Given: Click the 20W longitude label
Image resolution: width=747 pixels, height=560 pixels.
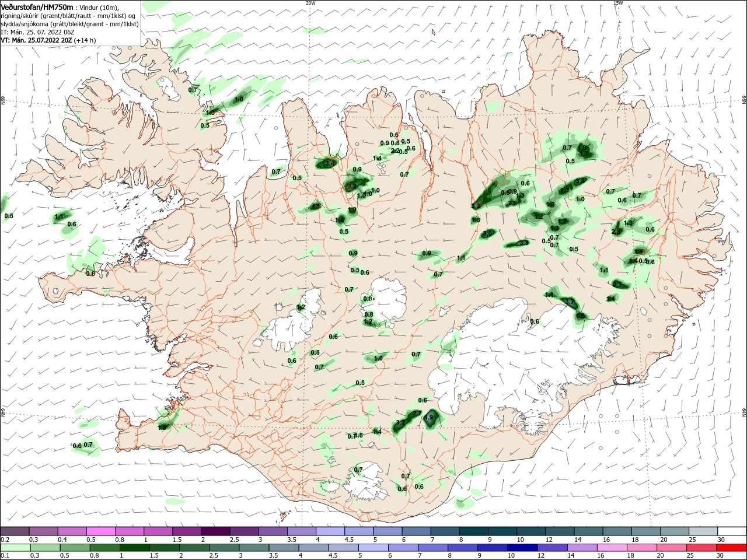Looking at the screenshot, I should pyautogui.click(x=310, y=2).
